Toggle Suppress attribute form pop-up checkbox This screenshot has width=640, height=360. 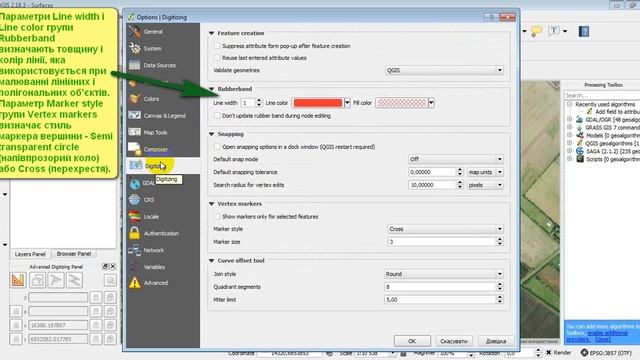[x=217, y=46]
